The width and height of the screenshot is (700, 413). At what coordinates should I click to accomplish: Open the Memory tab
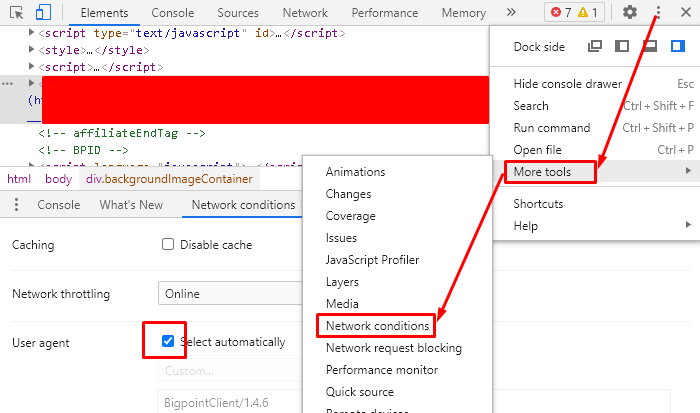tap(463, 13)
